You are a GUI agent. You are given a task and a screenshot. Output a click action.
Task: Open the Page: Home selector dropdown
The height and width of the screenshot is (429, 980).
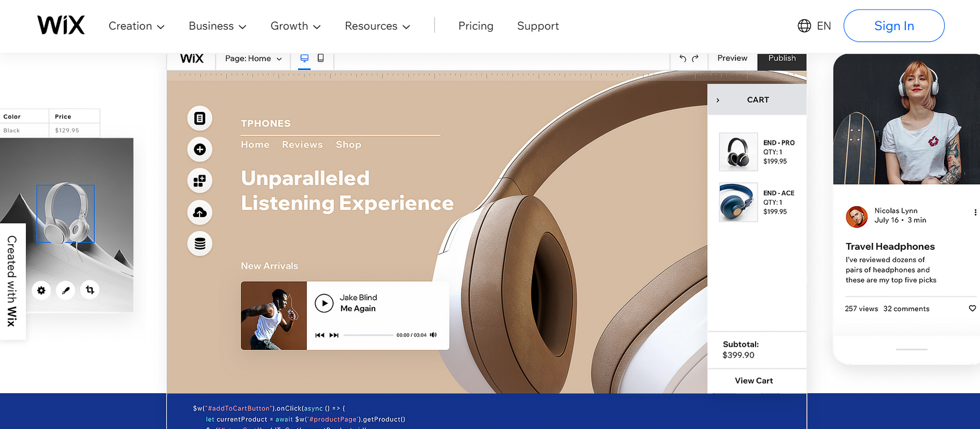[253, 58]
